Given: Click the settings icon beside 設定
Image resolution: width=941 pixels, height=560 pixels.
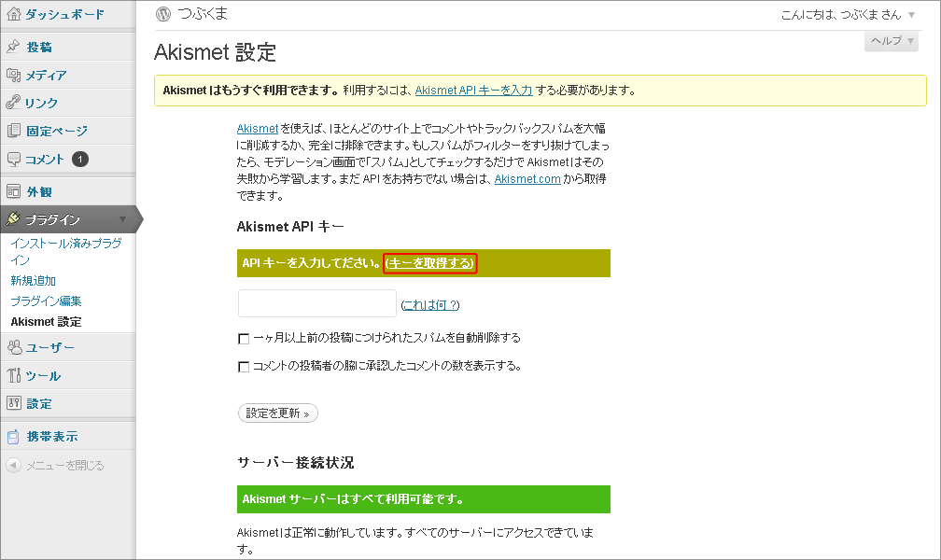Looking at the screenshot, I should [x=13, y=403].
